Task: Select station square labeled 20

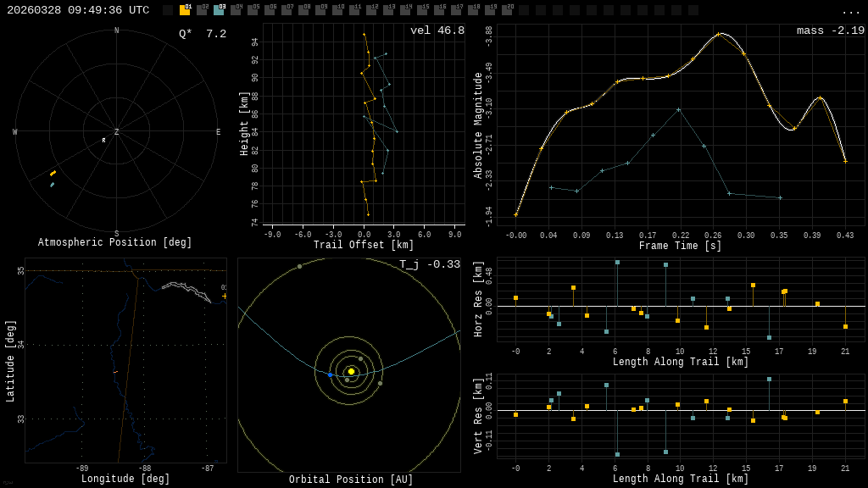Action: click(x=507, y=10)
